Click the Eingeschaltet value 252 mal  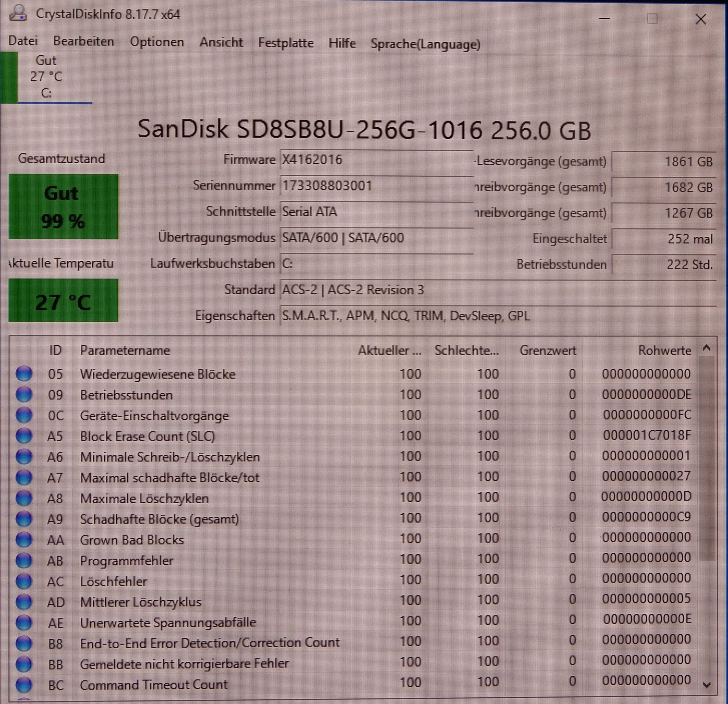[x=664, y=239]
